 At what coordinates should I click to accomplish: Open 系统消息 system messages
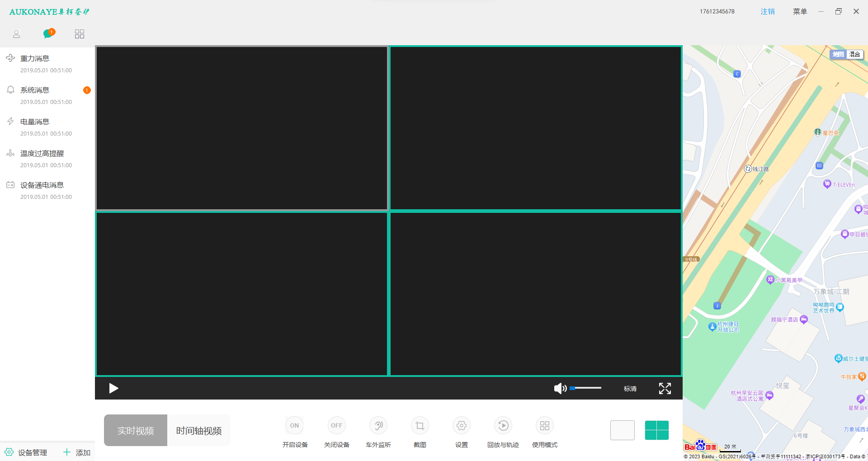[x=47, y=95]
